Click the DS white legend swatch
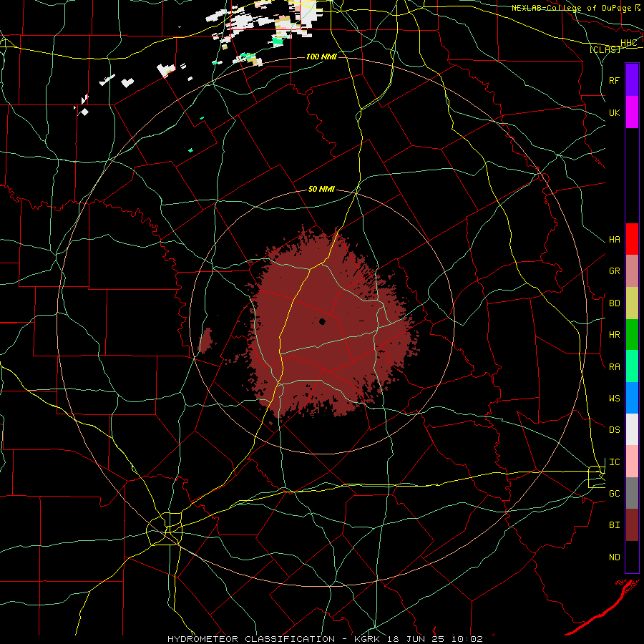 pos(632,429)
